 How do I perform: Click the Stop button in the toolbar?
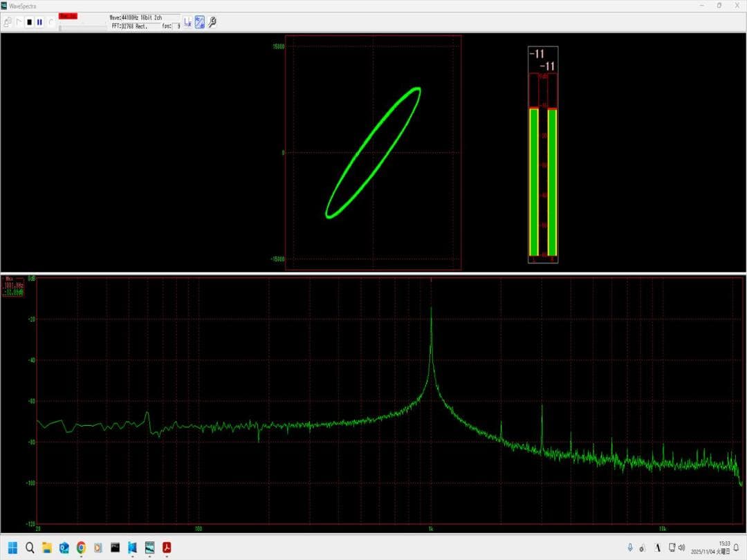click(29, 22)
